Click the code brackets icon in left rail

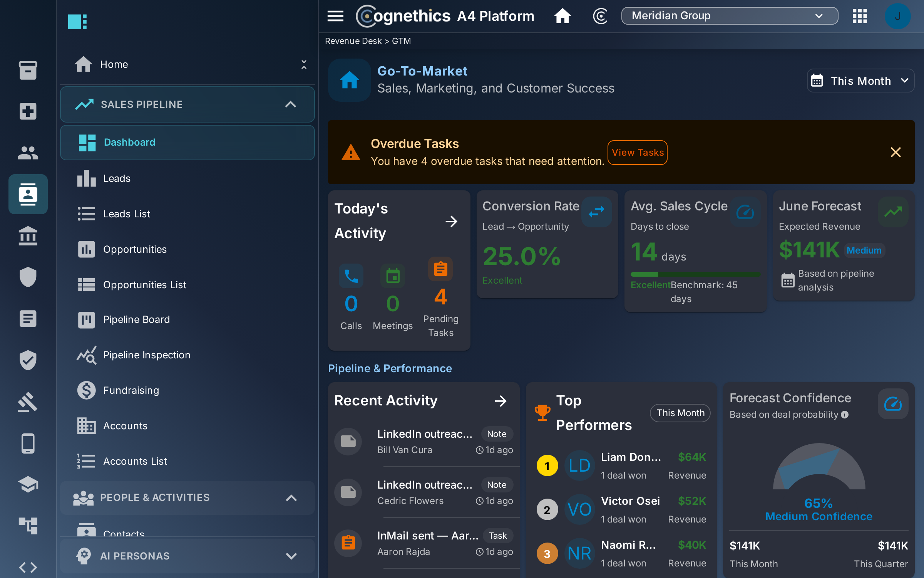point(28,567)
